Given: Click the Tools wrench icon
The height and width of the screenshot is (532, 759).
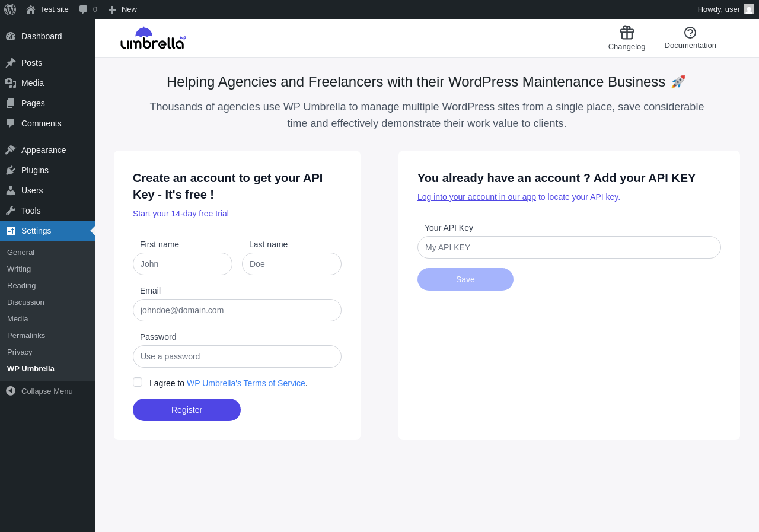Looking at the screenshot, I should tap(11, 211).
